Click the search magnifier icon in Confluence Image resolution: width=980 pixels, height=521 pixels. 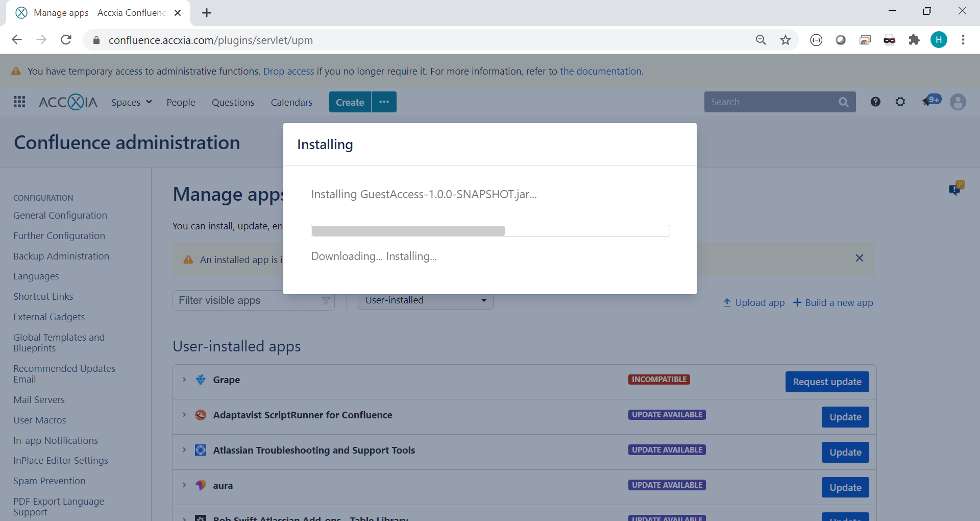843,102
